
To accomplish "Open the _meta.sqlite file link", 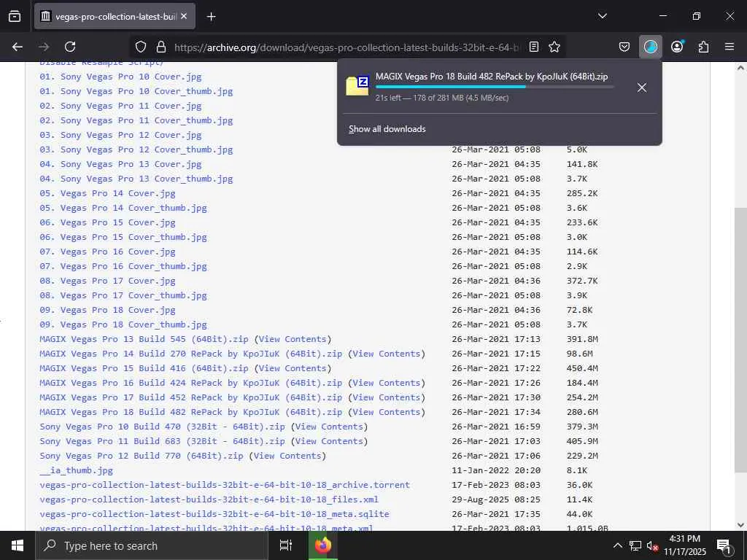I will [x=214, y=514].
